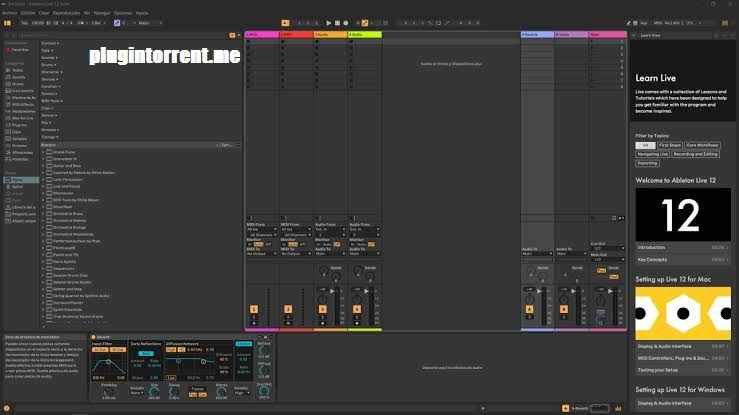Screen dimensions: 739x415
Task: Arm track 3 for recording
Action: [x=322, y=323]
